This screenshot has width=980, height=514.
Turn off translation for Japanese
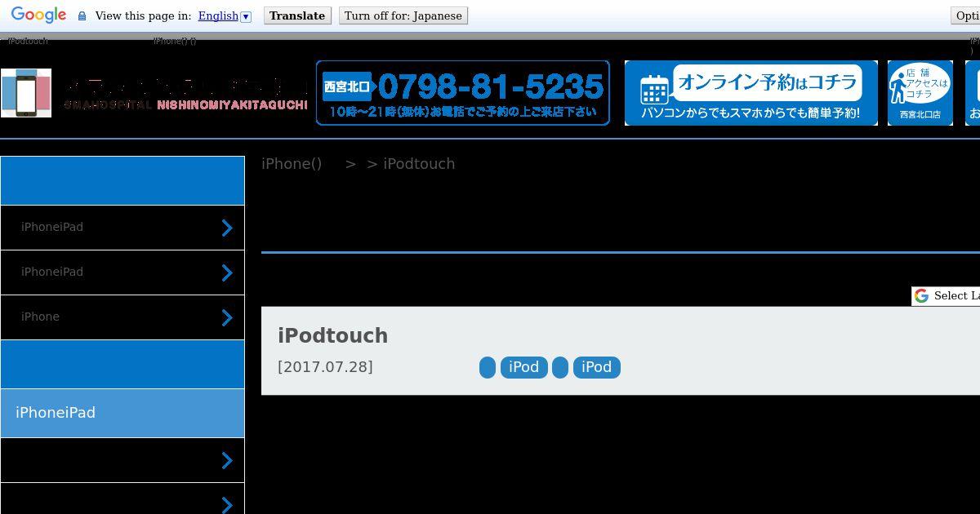[x=403, y=16]
